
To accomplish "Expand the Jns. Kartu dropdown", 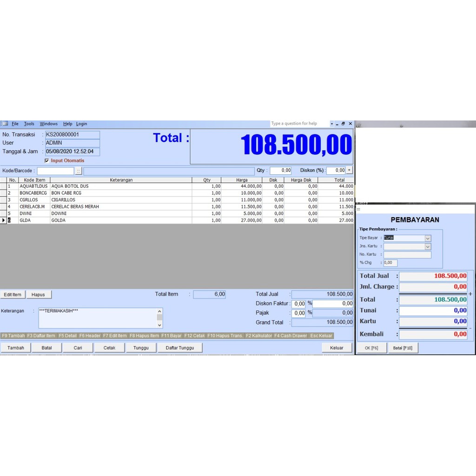I will [x=428, y=246].
